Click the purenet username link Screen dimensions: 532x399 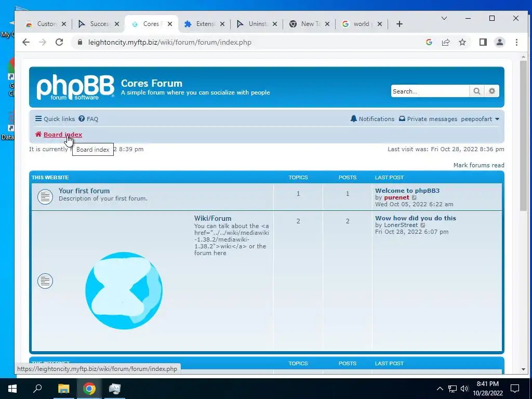pyautogui.click(x=396, y=197)
